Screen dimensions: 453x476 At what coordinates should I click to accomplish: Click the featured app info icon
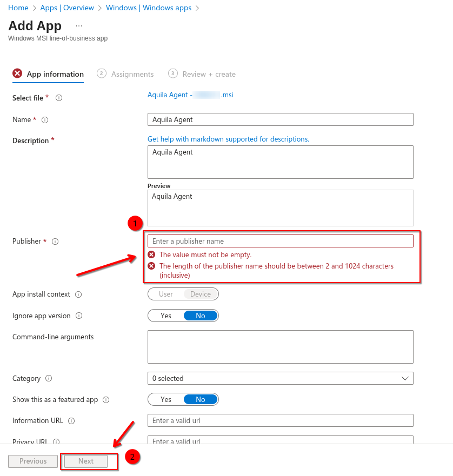point(106,400)
